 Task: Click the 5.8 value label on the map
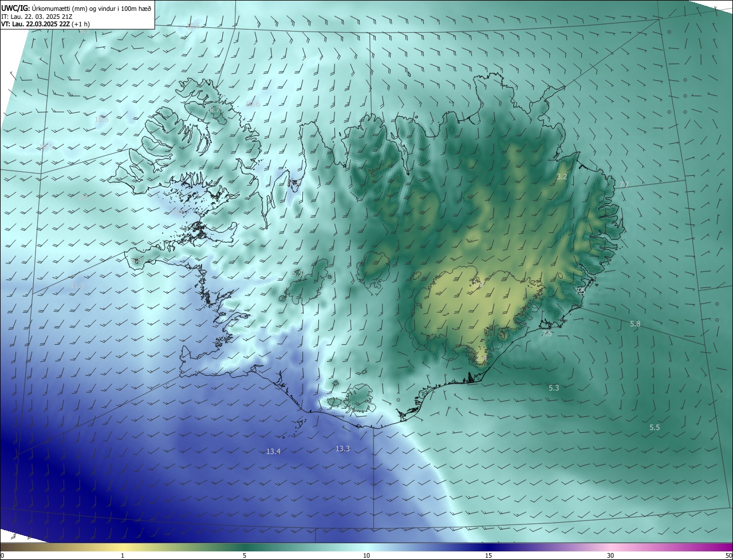(635, 324)
